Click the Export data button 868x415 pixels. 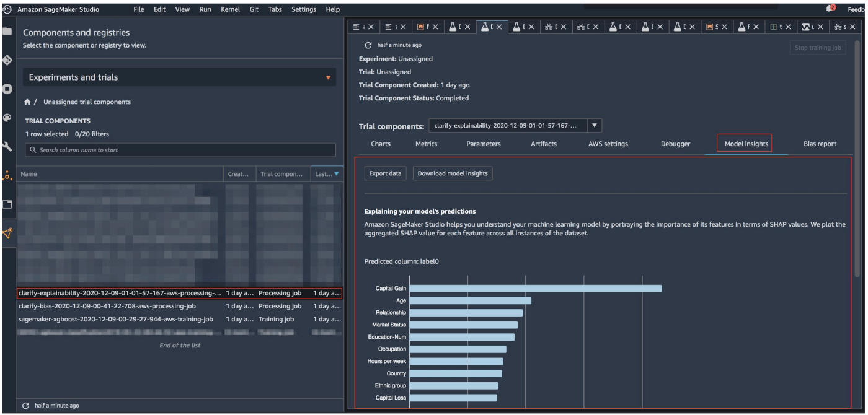tap(386, 173)
